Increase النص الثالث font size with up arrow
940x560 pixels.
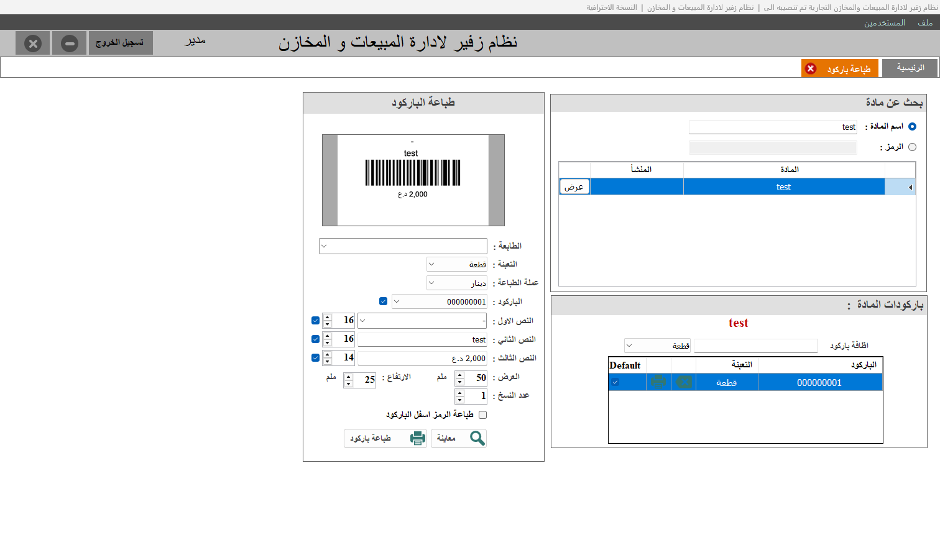328,354
